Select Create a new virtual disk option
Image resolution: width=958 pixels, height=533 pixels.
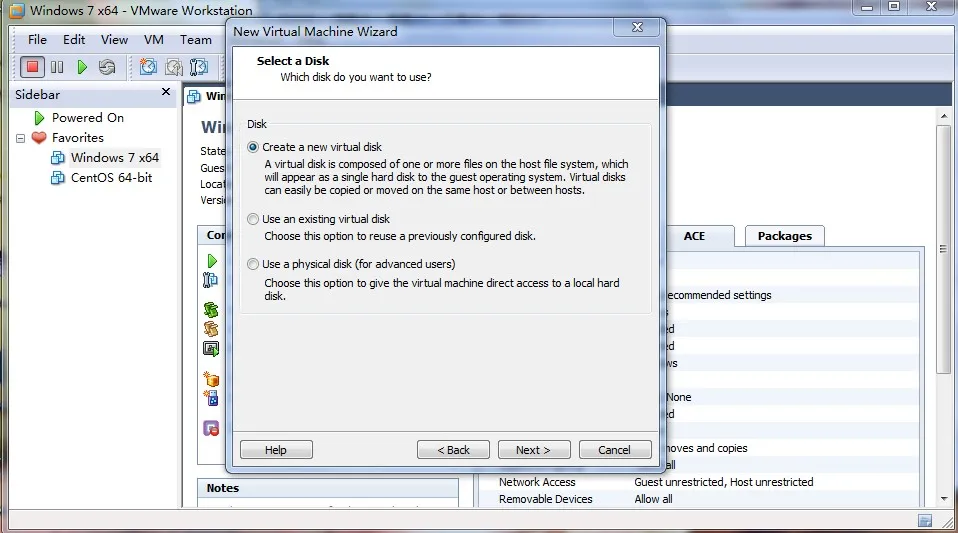tap(253, 147)
